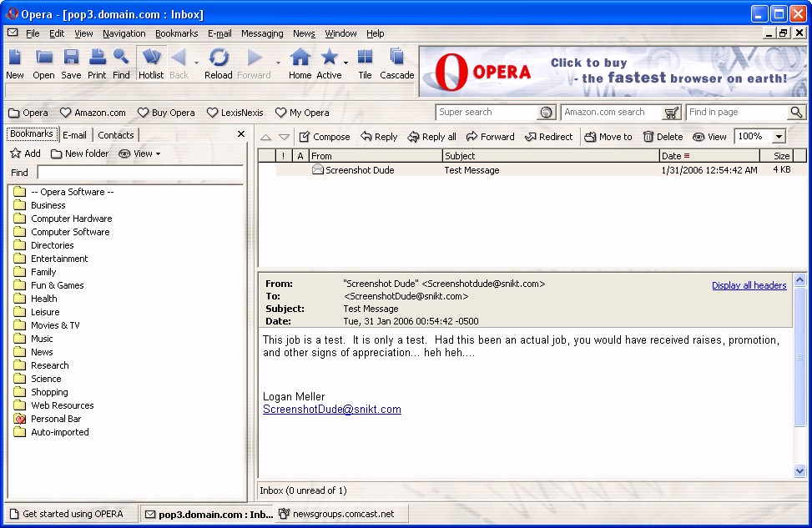The height and width of the screenshot is (528, 812).
Task: Compose a new email message
Action: pyautogui.click(x=324, y=137)
